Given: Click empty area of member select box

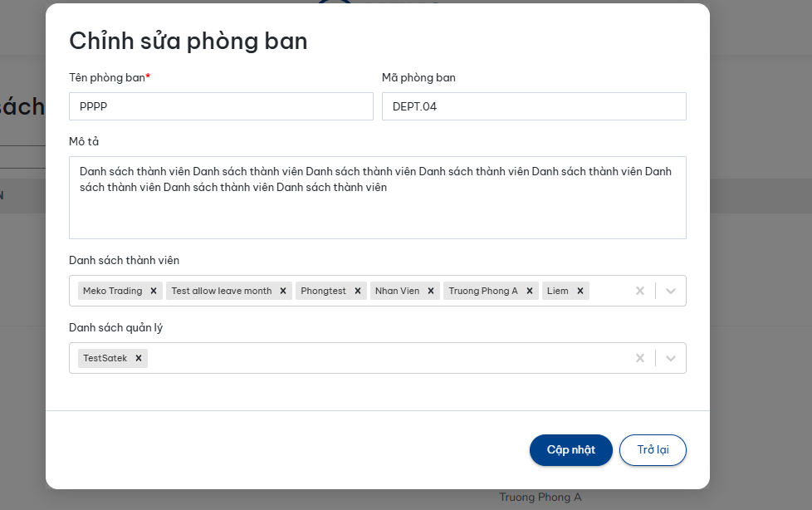Looking at the screenshot, I should point(610,291).
